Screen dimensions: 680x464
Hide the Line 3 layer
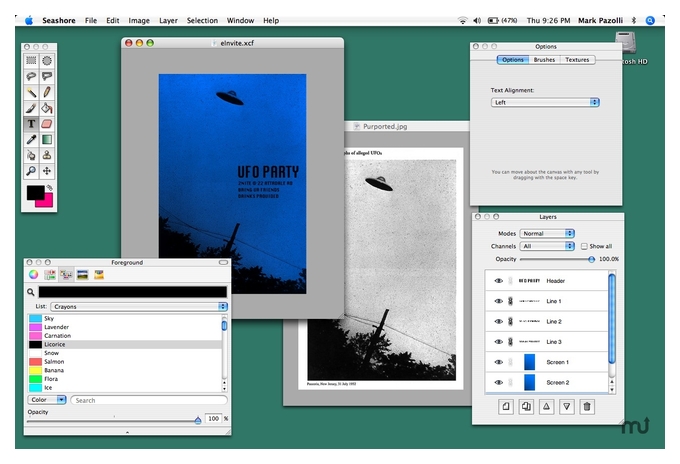point(499,342)
